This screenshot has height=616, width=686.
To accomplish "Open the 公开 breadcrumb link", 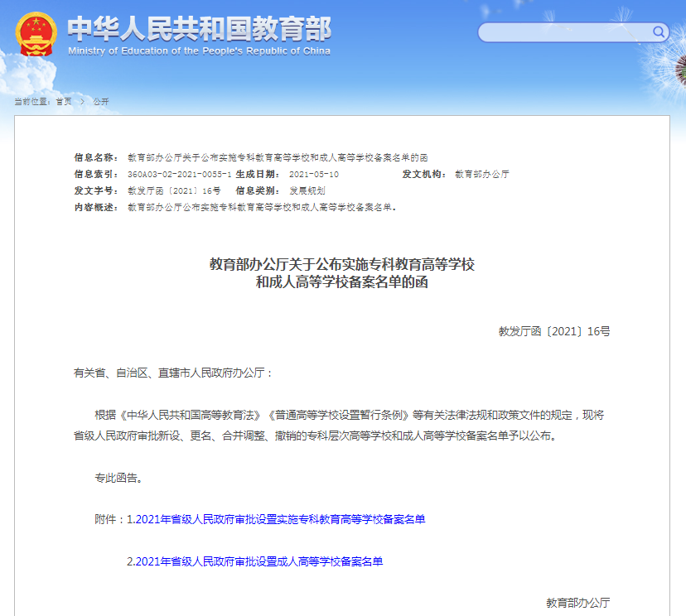I will [x=101, y=101].
